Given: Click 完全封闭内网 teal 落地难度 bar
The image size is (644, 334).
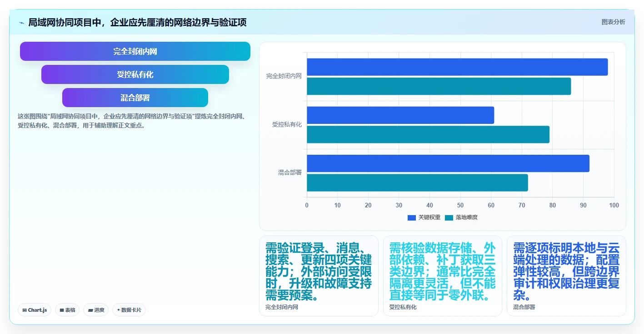Looking at the screenshot, I should [439, 86].
